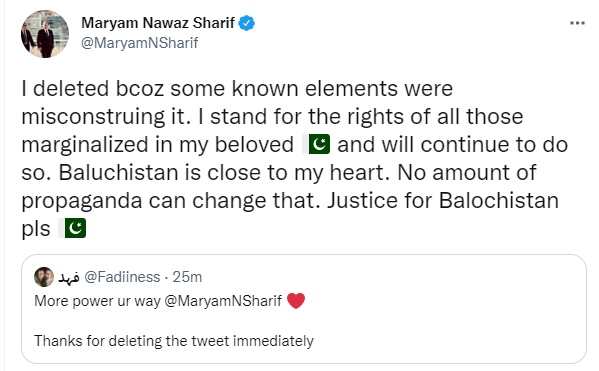Click the 'More power ur way' text

[x=97, y=301]
